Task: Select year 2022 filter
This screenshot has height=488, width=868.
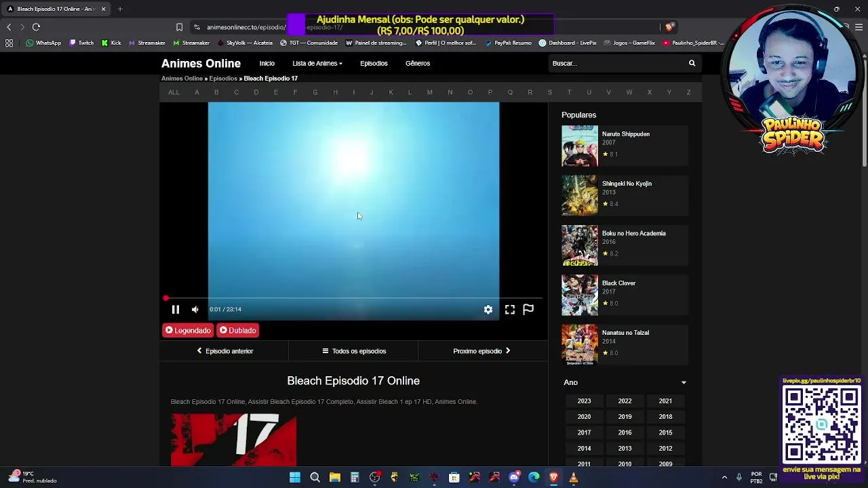Action: tap(625, 401)
